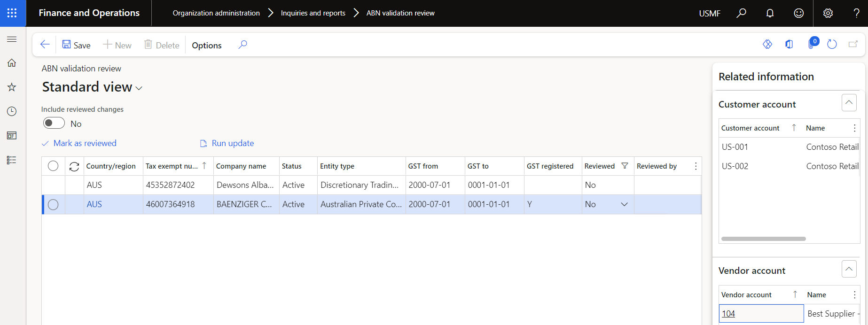Click Inquiries and reports breadcrumb

point(313,13)
